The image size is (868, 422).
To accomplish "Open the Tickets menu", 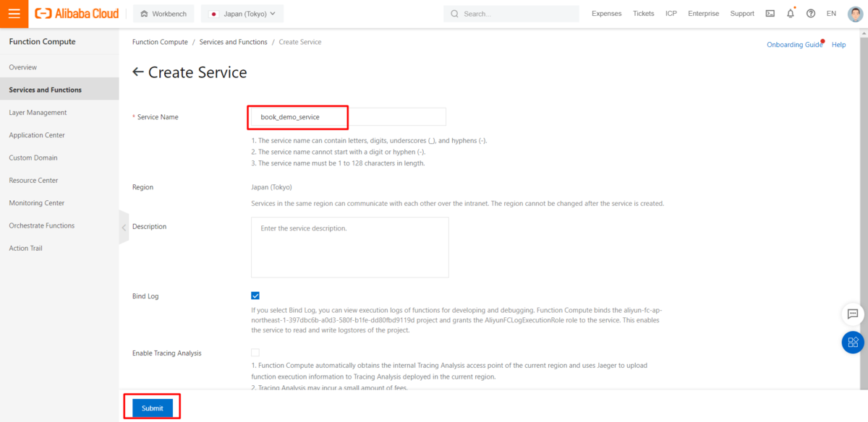I will (643, 14).
